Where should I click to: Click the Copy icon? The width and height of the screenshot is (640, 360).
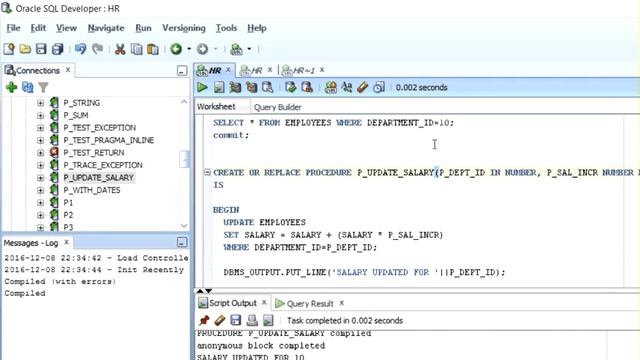136,49
